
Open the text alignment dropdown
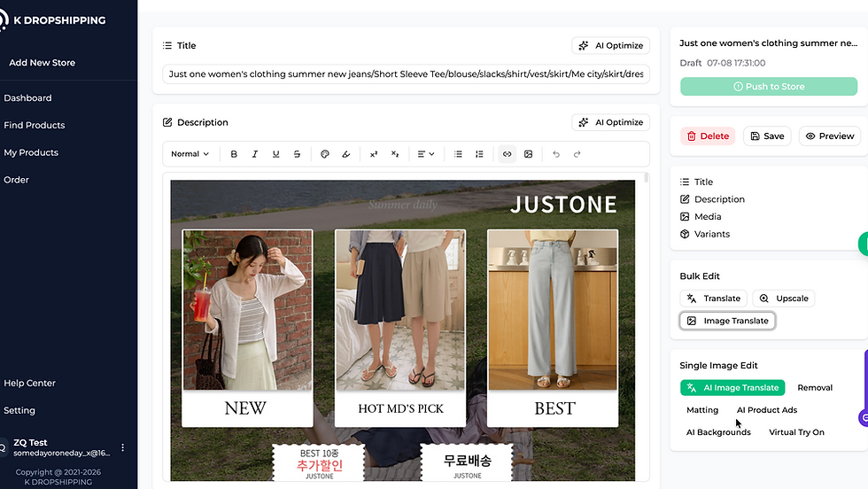(x=426, y=154)
